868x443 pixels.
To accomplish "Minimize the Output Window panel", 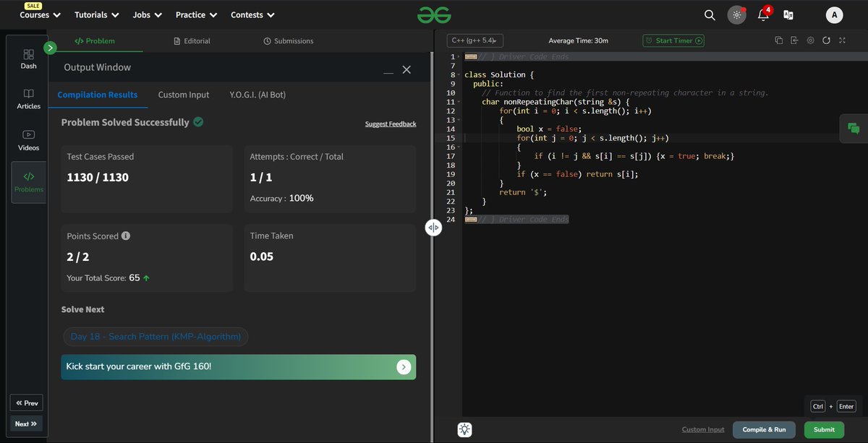I will (x=388, y=72).
